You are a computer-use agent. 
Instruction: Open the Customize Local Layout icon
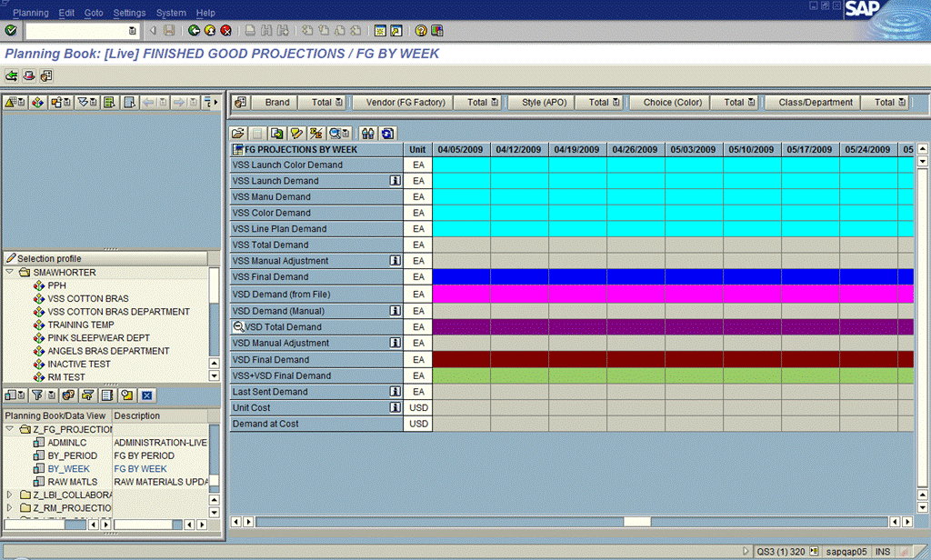click(437, 30)
